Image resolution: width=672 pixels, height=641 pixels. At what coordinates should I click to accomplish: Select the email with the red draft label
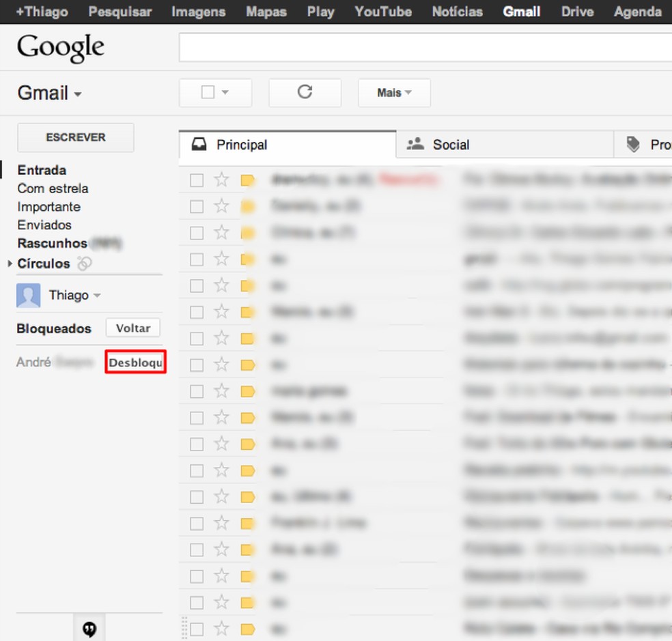pos(197,180)
